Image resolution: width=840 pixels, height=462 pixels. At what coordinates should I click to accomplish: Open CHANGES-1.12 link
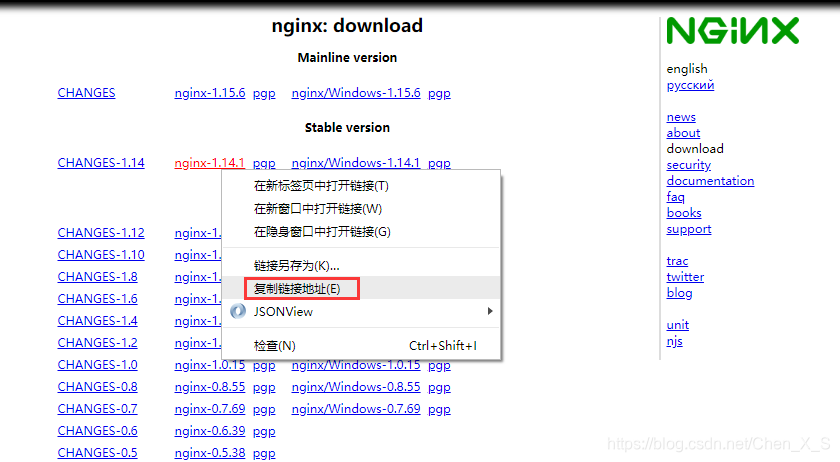(x=101, y=233)
